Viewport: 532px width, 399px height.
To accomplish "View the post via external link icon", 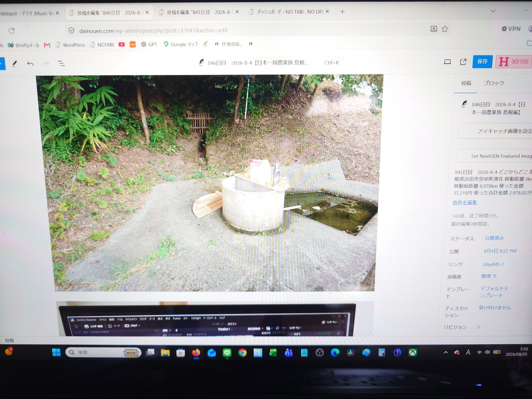I will 463,62.
